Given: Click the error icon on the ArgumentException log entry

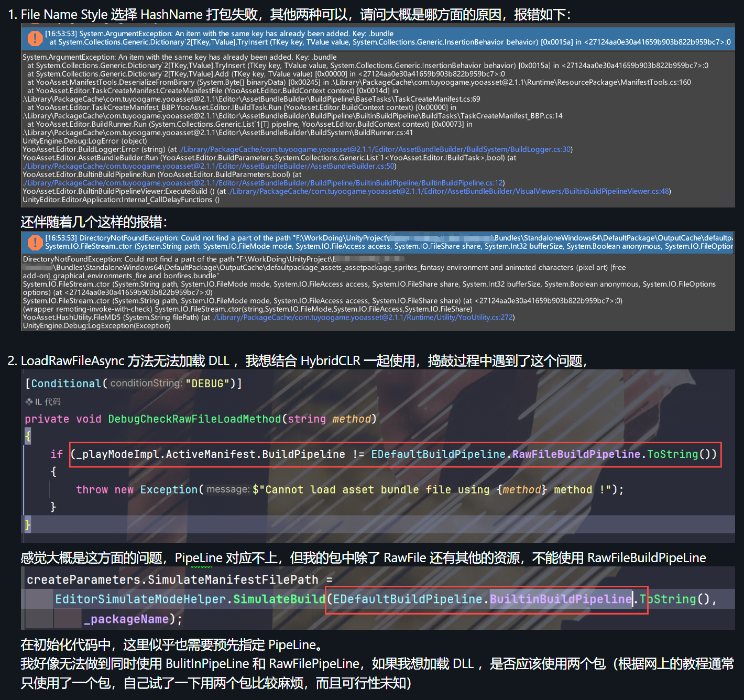Looking at the screenshot, I should click(x=35, y=38).
